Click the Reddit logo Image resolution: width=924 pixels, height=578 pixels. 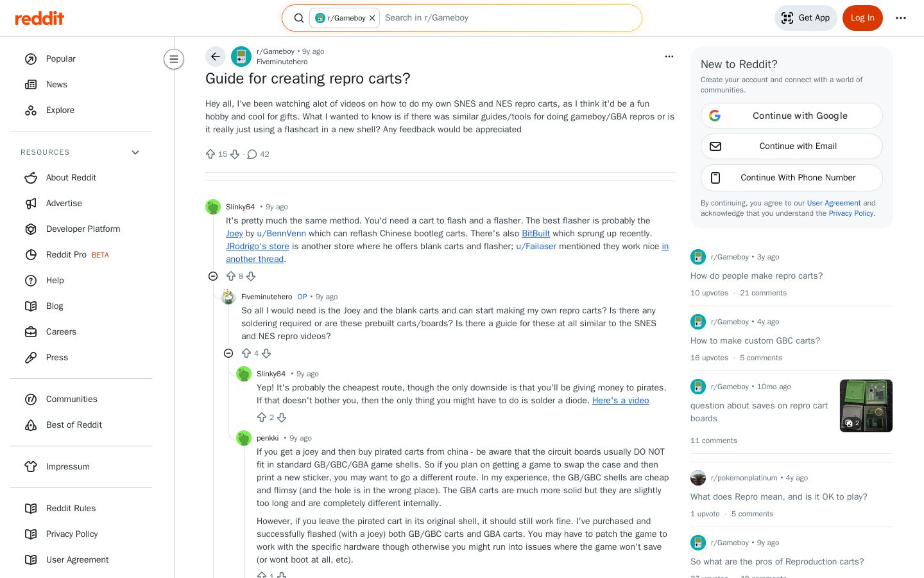[x=40, y=18]
